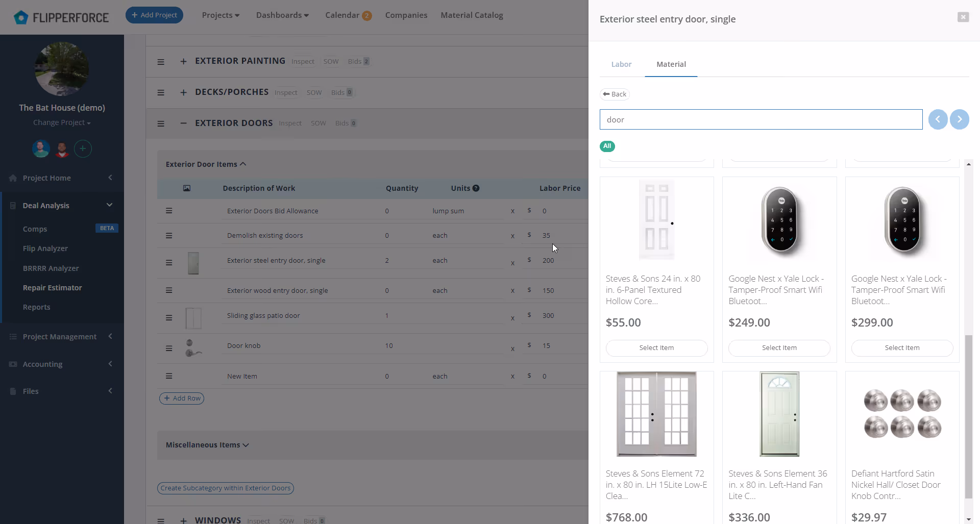Expand the Decks/Porches category plus icon
The width and height of the screenshot is (980, 524).
(x=183, y=92)
